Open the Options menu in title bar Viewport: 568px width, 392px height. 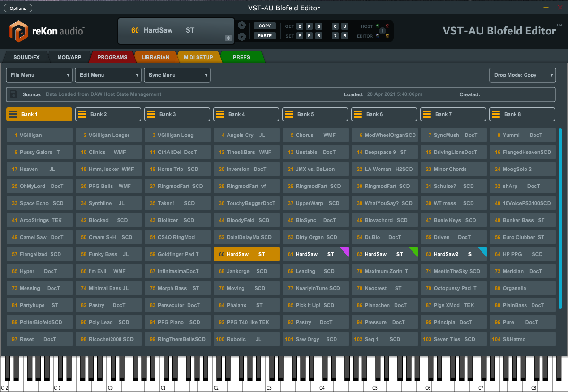click(x=18, y=8)
